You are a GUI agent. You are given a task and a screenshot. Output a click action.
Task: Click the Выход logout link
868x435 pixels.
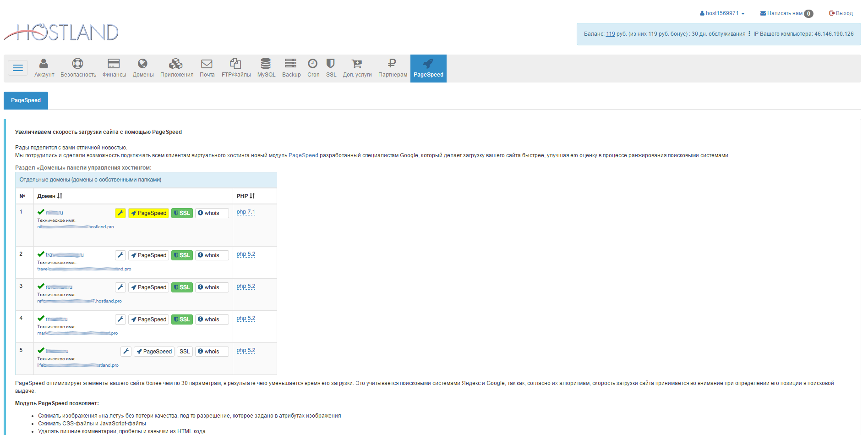pyautogui.click(x=841, y=13)
